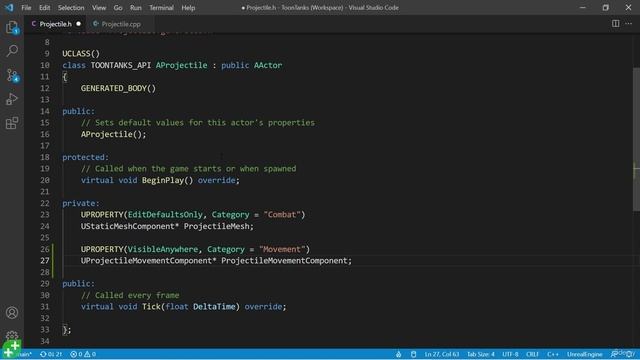640x360 pixels.
Task: Click the Synchronize Changes status item
Action: 51,354
